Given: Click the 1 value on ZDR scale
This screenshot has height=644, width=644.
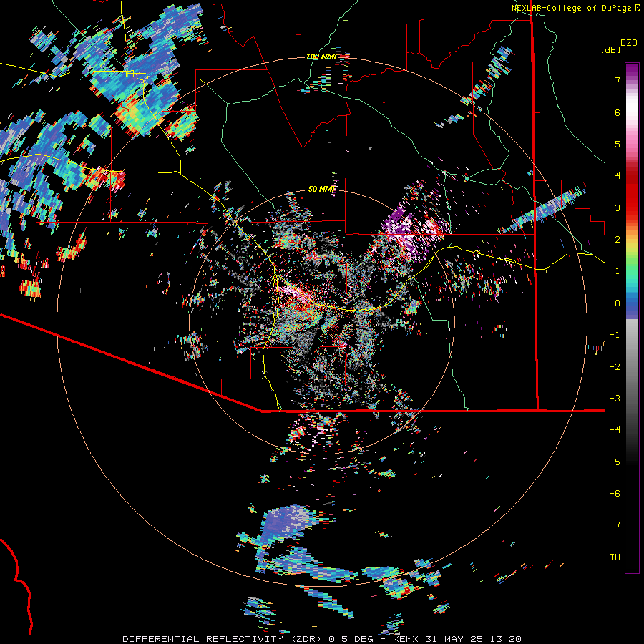Looking at the screenshot, I should point(618,271).
